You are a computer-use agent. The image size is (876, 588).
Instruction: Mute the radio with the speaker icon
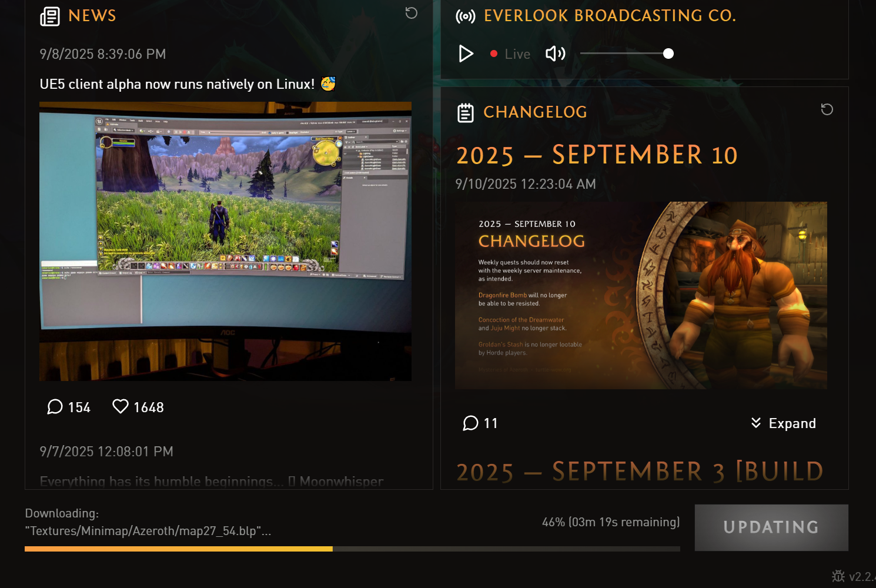point(556,54)
